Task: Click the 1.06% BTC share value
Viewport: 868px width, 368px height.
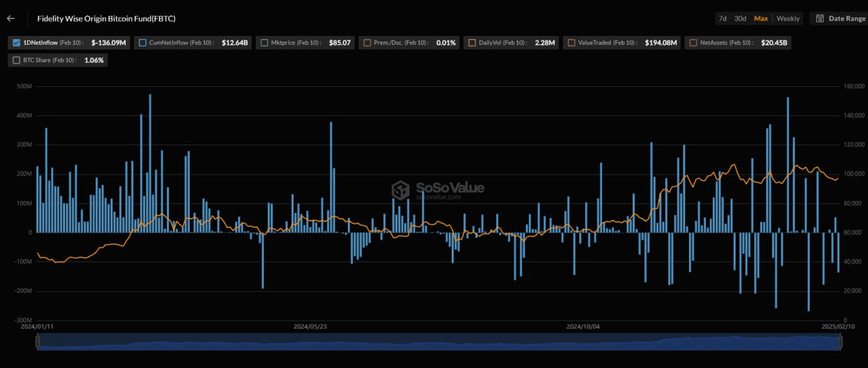Action: click(94, 60)
